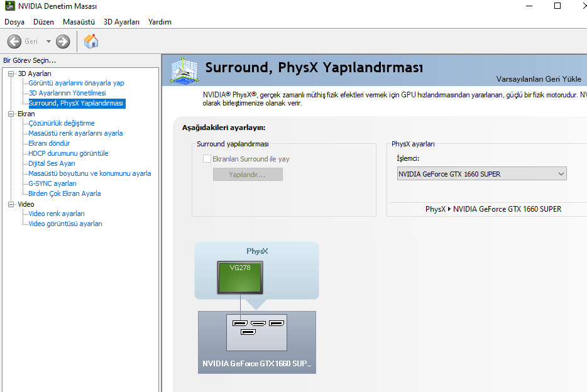Open the İşlemci PhysX processor dropdown
The width and height of the screenshot is (587, 392).
[x=482, y=174]
